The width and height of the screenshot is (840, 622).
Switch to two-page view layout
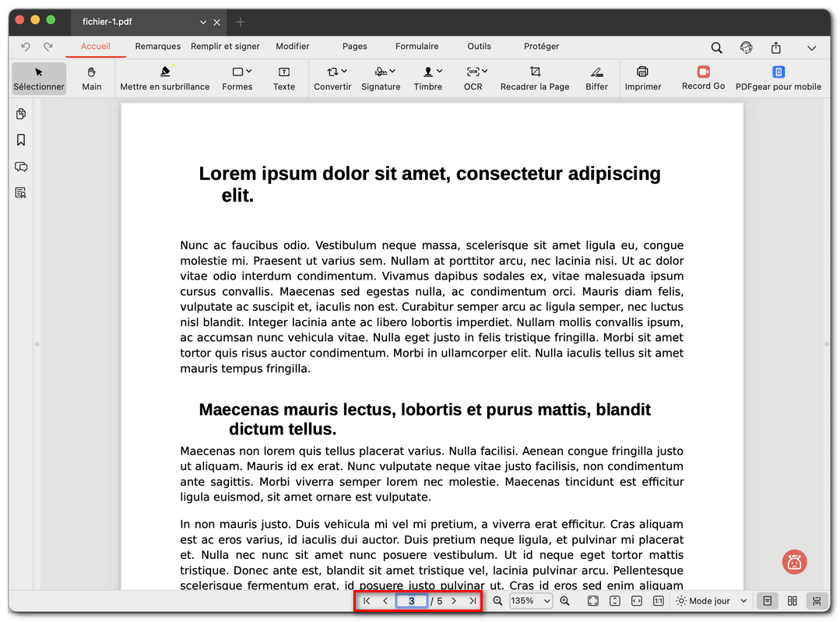[x=792, y=601]
